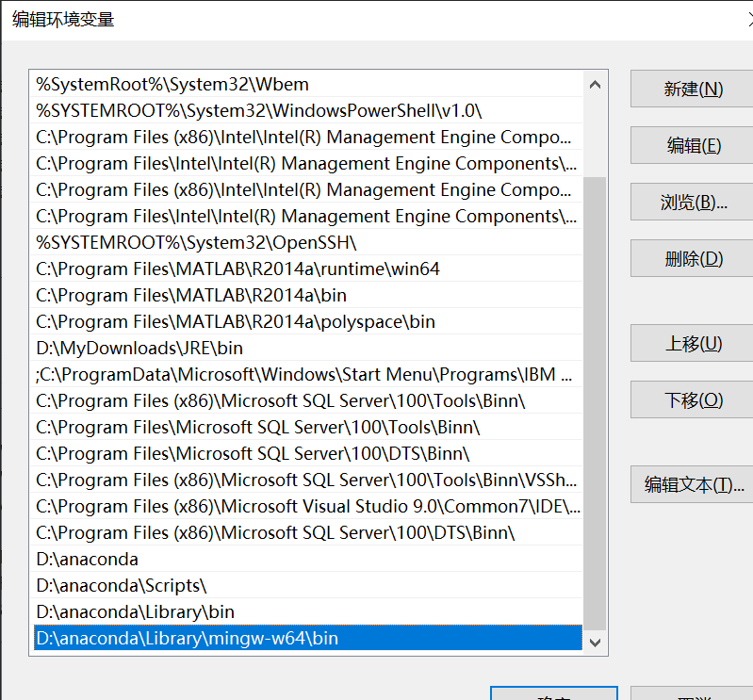Open the 编辑文本(T)... editor
753x700 pixels.
(693, 485)
